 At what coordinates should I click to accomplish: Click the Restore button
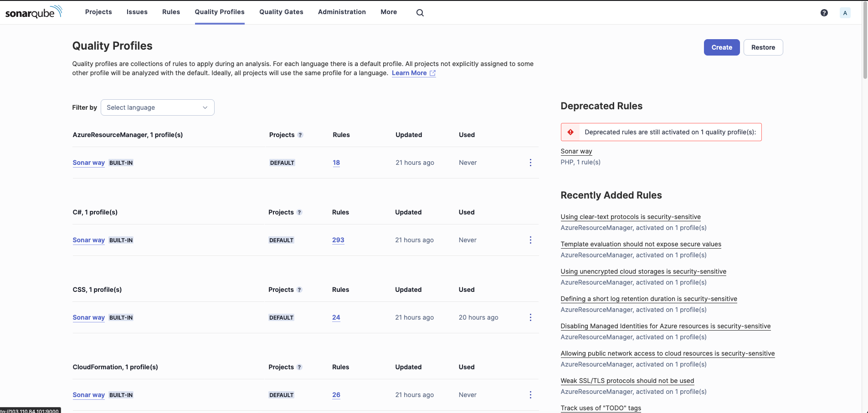(763, 47)
